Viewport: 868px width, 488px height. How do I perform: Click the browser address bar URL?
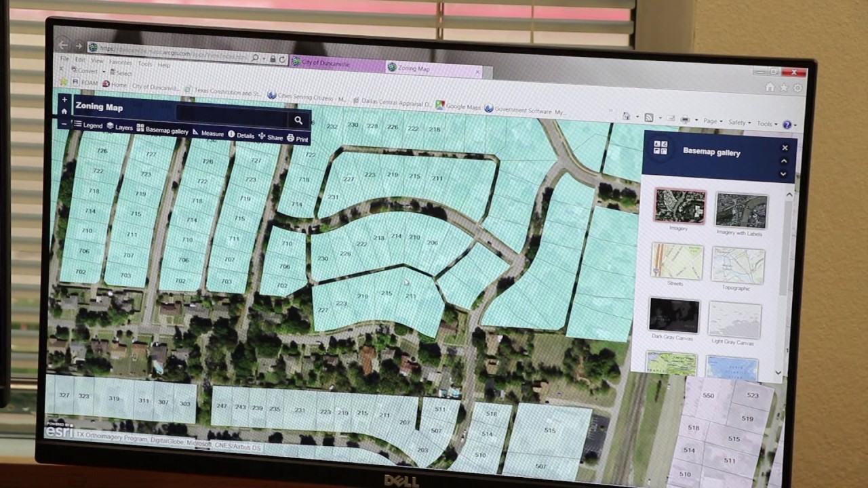(173, 53)
